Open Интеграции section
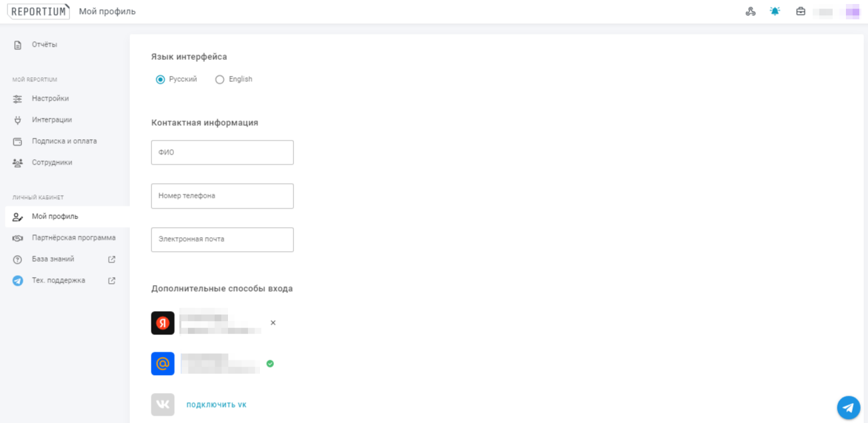868x423 pixels. coord(51,120)
